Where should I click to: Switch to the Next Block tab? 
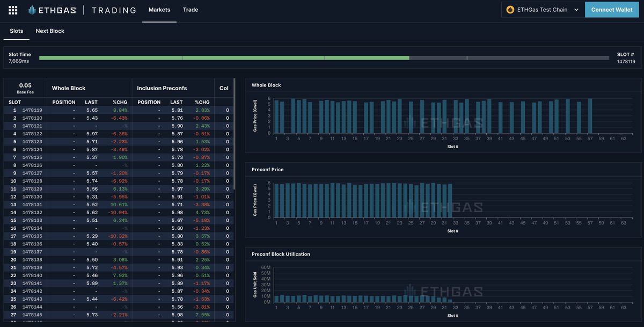[50, 31]
